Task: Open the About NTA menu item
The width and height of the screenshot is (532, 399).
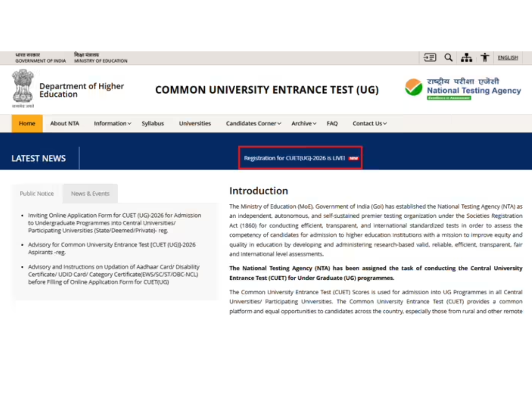Action: pos(65,123)
